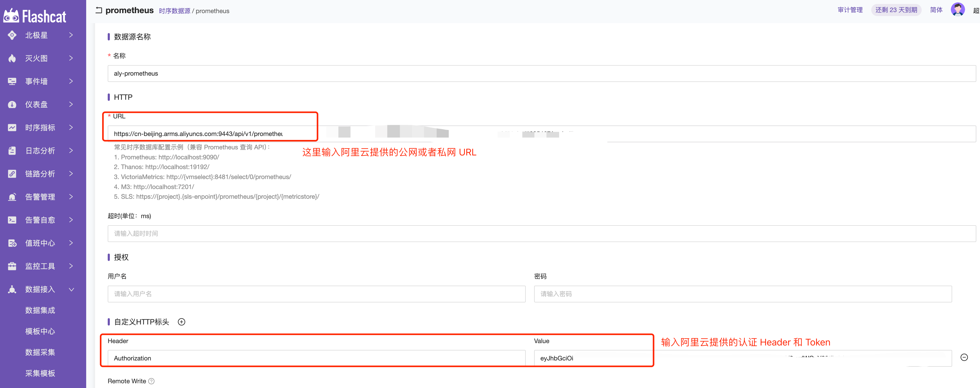Click the 仪表盘 dashboard sidebar icon
This screenshot has width=980, height=388.
click(12, 104)
